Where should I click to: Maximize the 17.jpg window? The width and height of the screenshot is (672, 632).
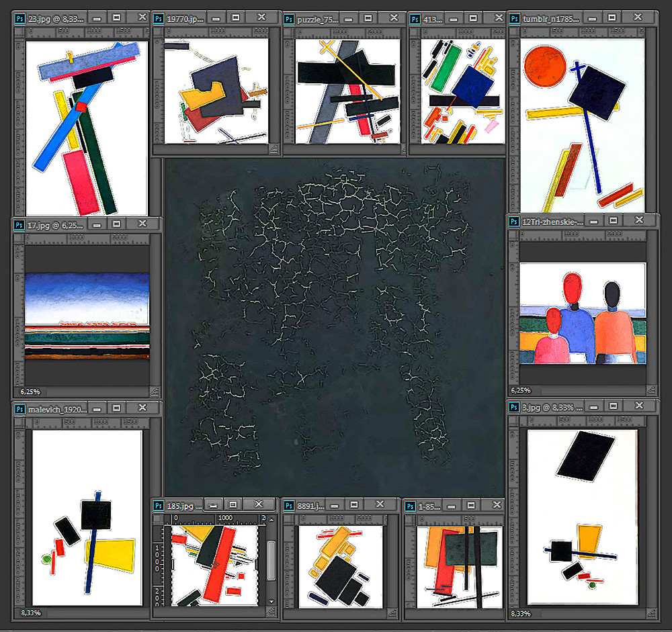click(x=116, y=224)
